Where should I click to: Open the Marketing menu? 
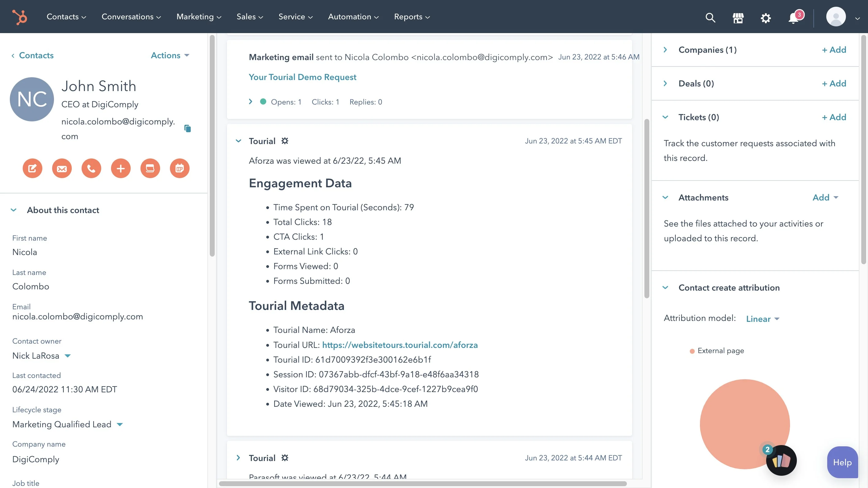[199, 17]
